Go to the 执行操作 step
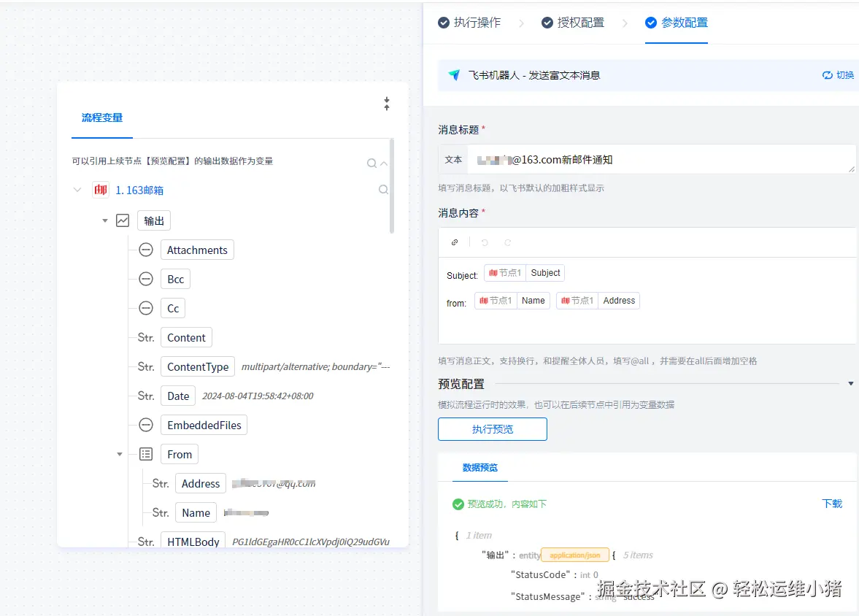Image resolution: width=859 pixels, height=616 pixels. [469, 23]
